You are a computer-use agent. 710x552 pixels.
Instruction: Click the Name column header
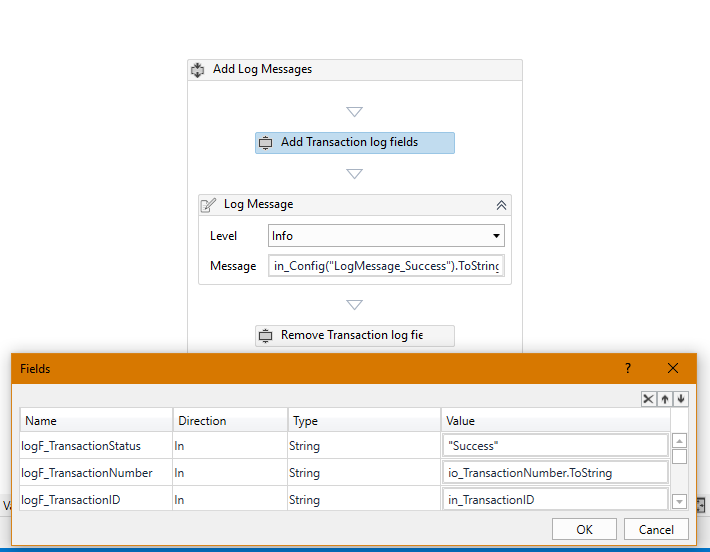point(96,421)
